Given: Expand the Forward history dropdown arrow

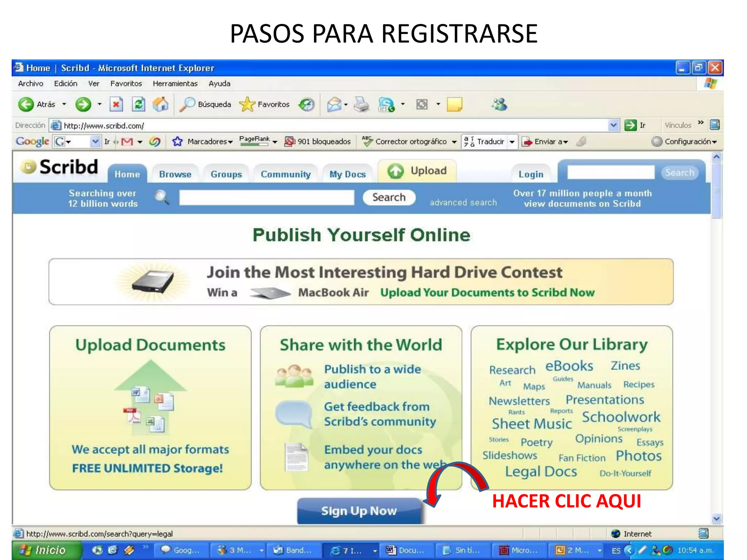Looking at the screenshot, I should pos(99,104).
